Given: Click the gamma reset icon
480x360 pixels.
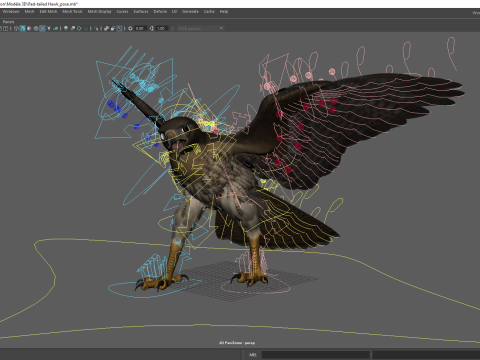Looking at the screenshot, I should click(x=151, y=28).
